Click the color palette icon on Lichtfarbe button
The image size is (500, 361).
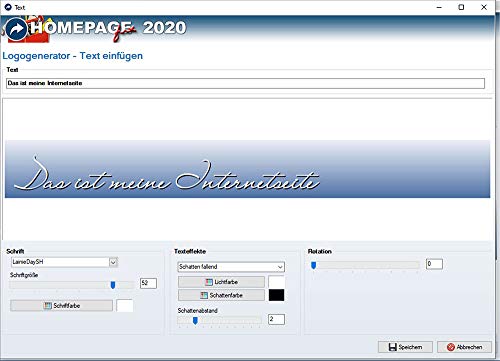click(x=209, y=282)
